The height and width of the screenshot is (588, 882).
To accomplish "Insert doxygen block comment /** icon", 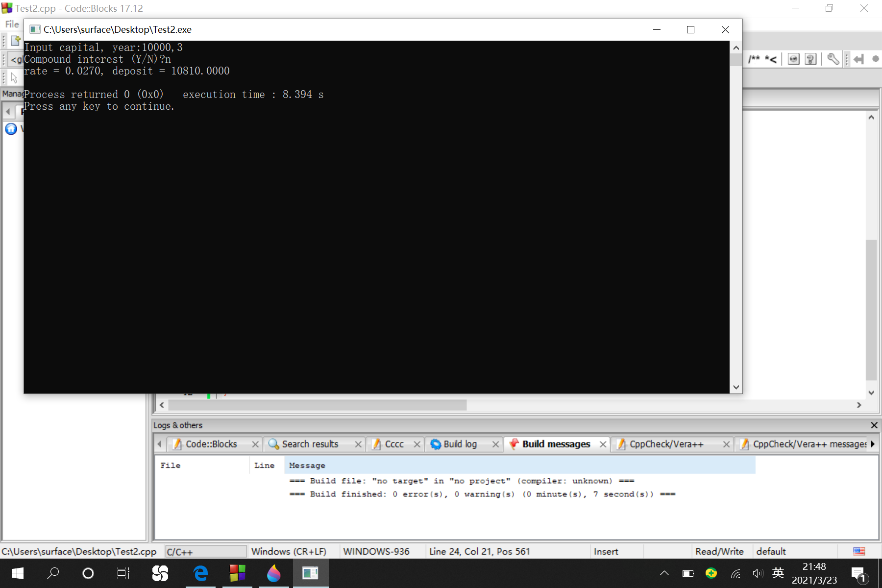I will (x=754, y=59).
